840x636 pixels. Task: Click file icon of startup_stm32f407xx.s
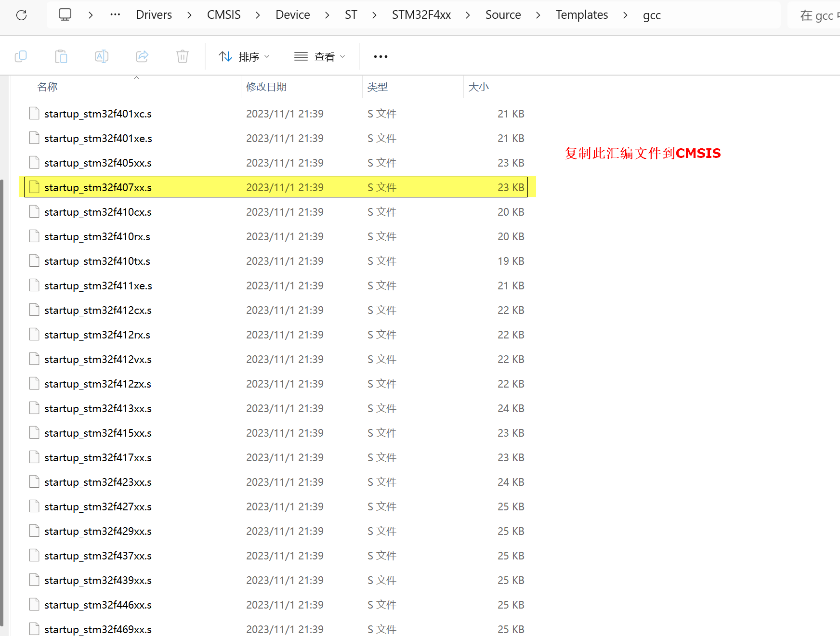pos(34,187)
